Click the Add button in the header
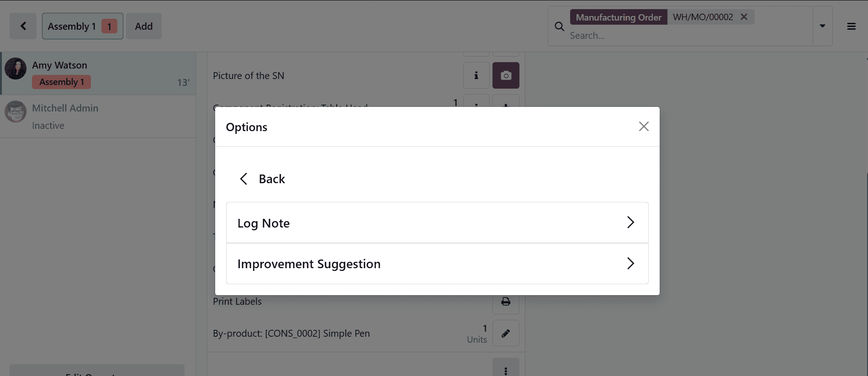Viewport: 868px width, 376px height. [x=143, y=26]
